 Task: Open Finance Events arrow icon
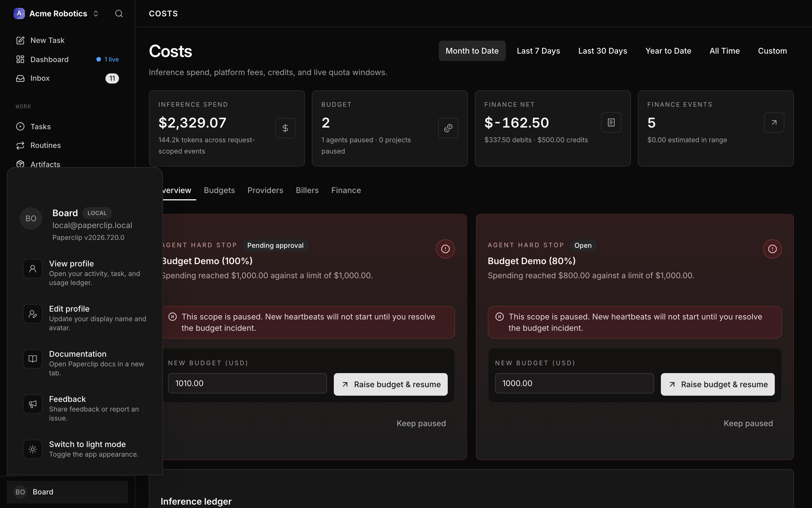(774, 122)
